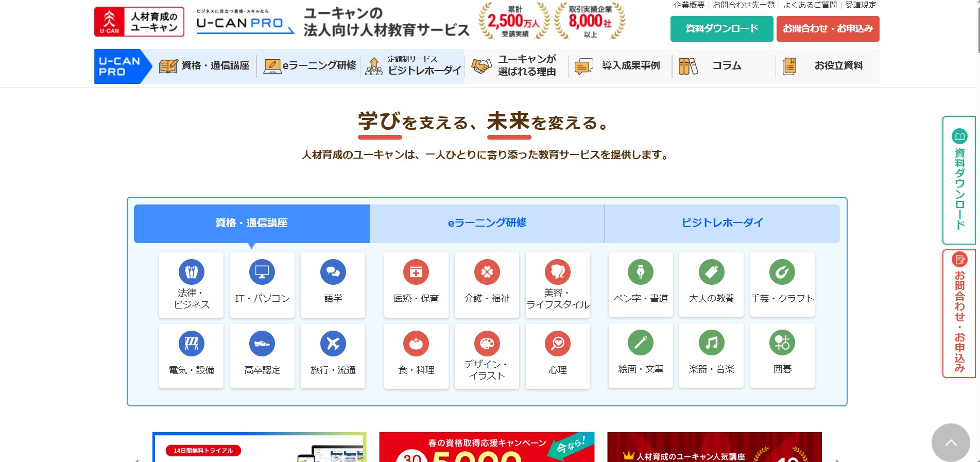Open eラーニング研修 in the navigation bar
Image resolution: width=980 pixels, height=462 pixels.
(x=310, y=66)
